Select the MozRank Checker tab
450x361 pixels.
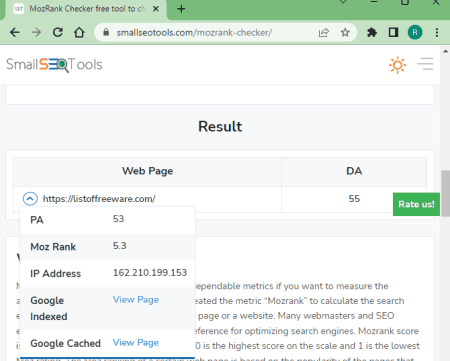click(85, 9)
